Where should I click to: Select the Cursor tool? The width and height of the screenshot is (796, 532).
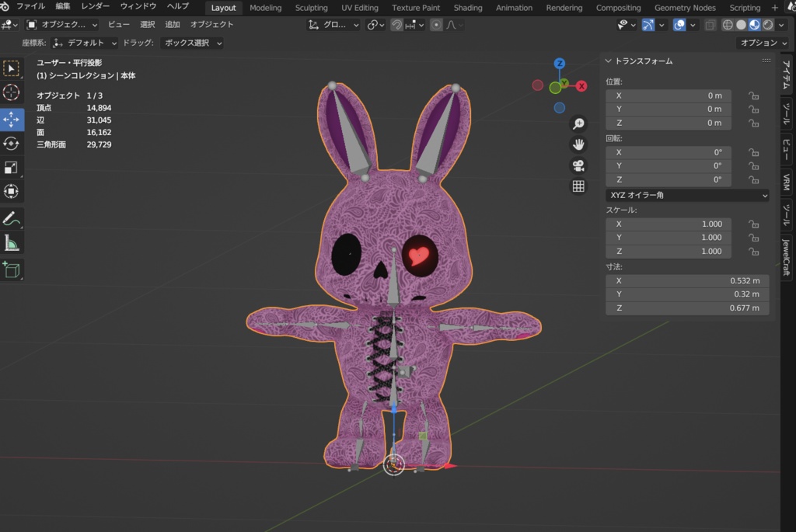(12, 93)
